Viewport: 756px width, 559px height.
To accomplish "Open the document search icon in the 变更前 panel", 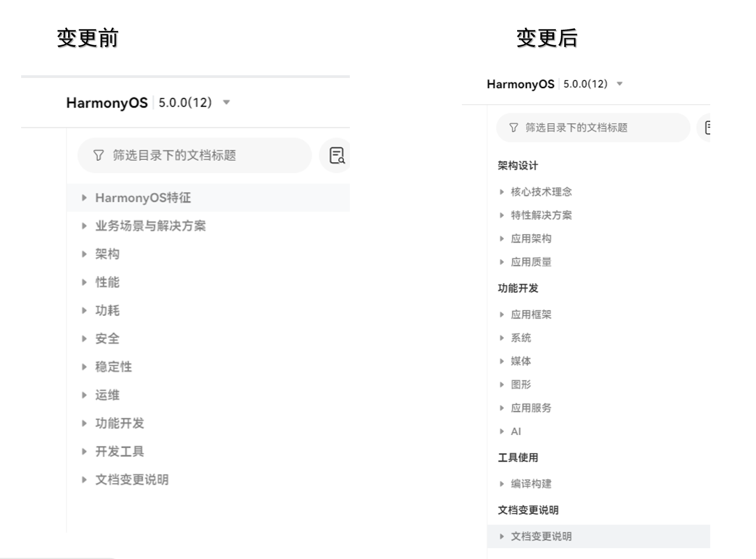I will tap(337, 156).
